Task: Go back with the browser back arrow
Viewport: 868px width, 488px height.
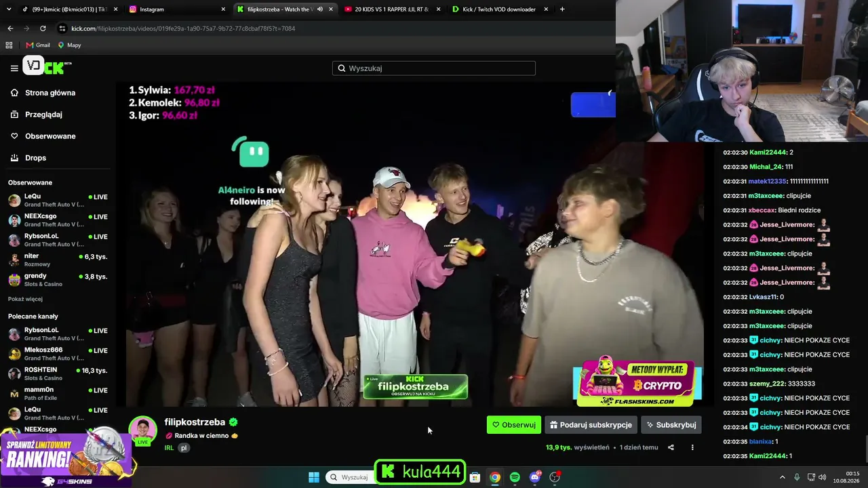Action: 10,28
